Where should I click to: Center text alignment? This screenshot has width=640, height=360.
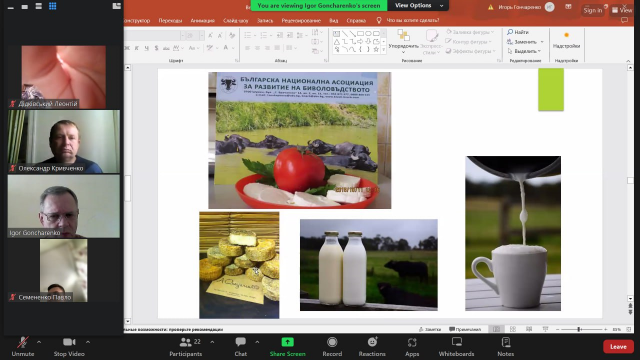(x=257, y=48)
